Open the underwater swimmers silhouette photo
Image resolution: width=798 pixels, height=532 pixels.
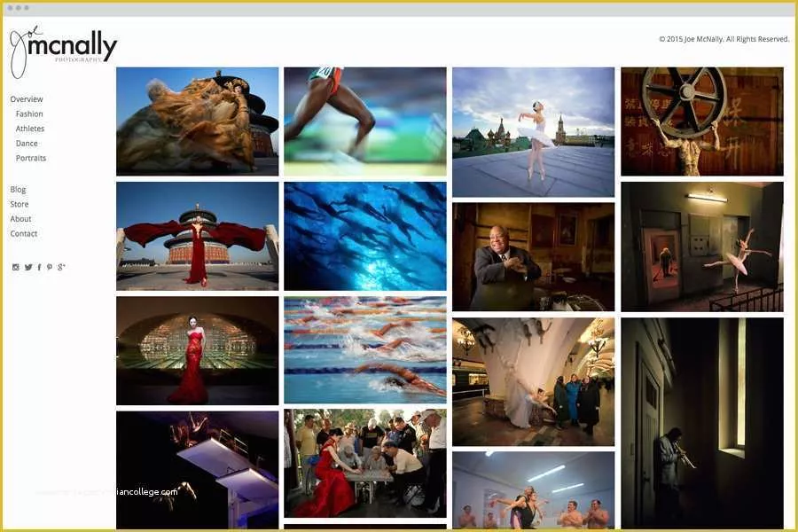(x=365, y=236)
